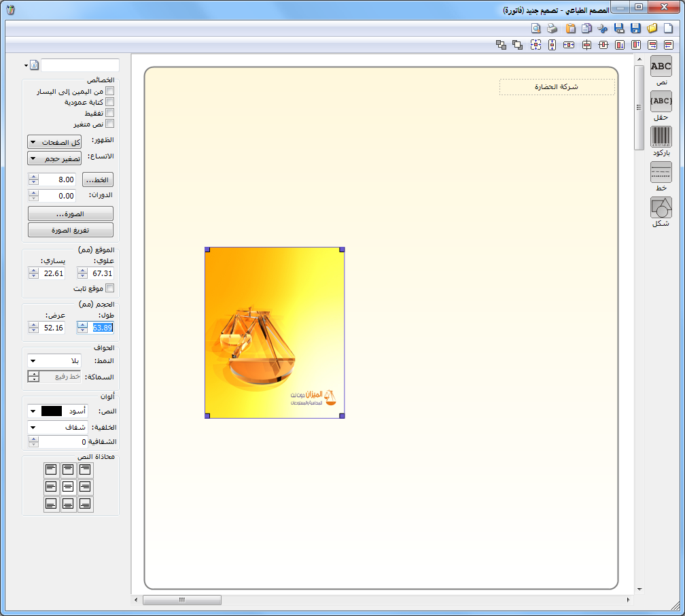Print the design using the printer icon

pyautogui.click(x=552, y=29)
